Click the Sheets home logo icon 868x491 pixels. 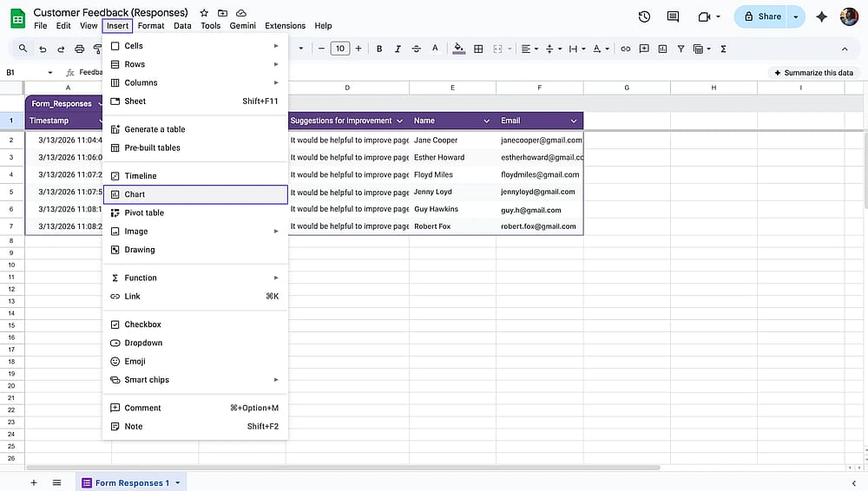tap(17, 18)
